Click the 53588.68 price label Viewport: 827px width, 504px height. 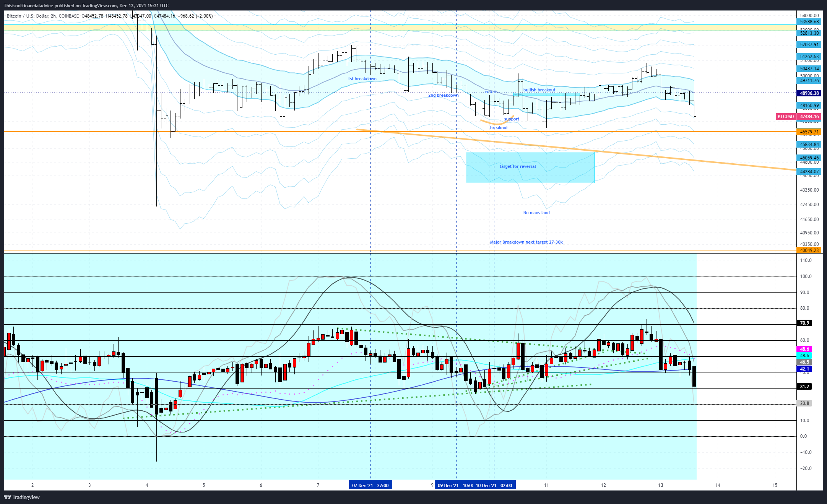point(809,22)
